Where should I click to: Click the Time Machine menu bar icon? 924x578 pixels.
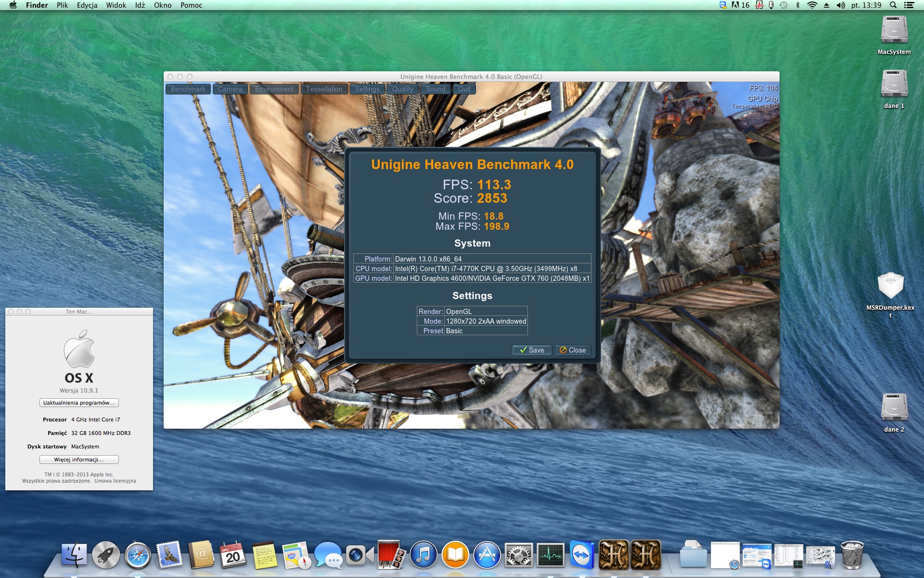[x=783, y=5]
